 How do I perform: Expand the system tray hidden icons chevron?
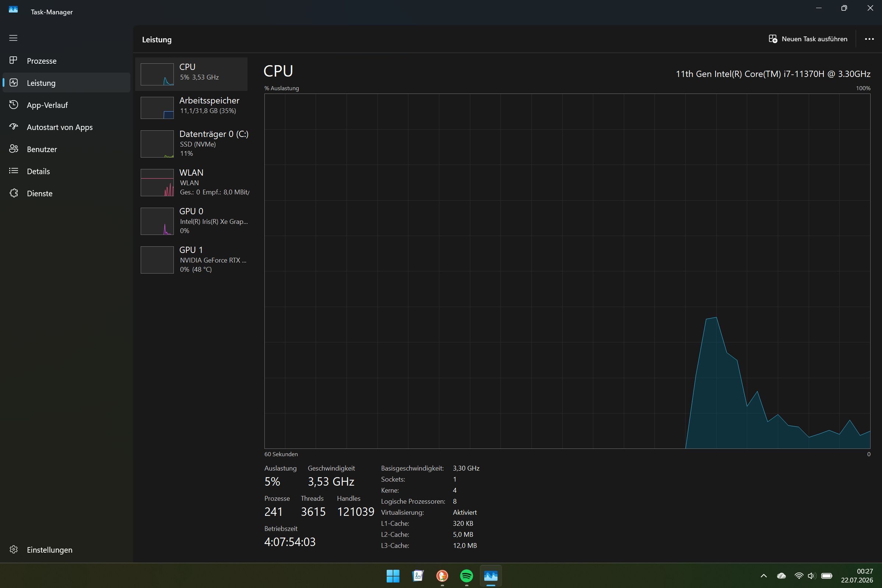pyautogui.click(x=763, y=575)
